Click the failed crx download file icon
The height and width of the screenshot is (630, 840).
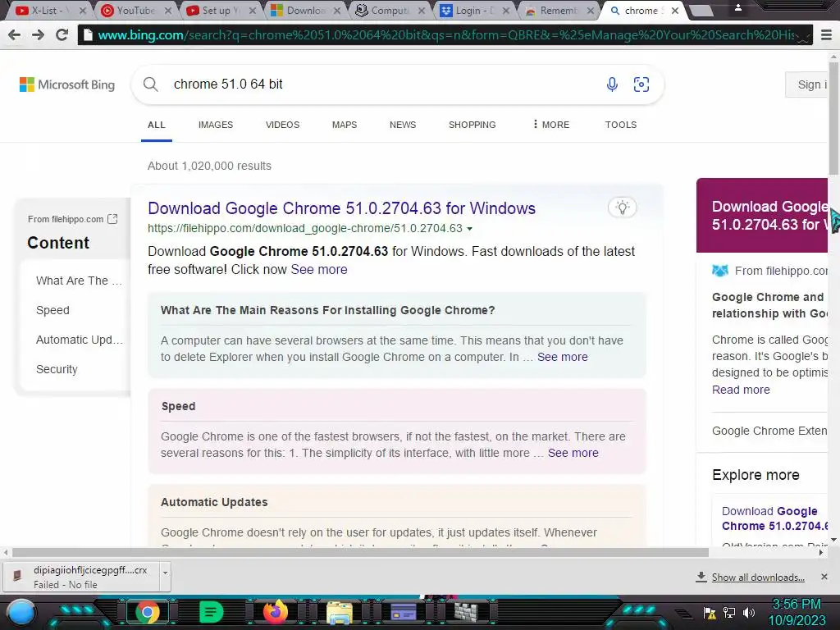click(17, 575)
